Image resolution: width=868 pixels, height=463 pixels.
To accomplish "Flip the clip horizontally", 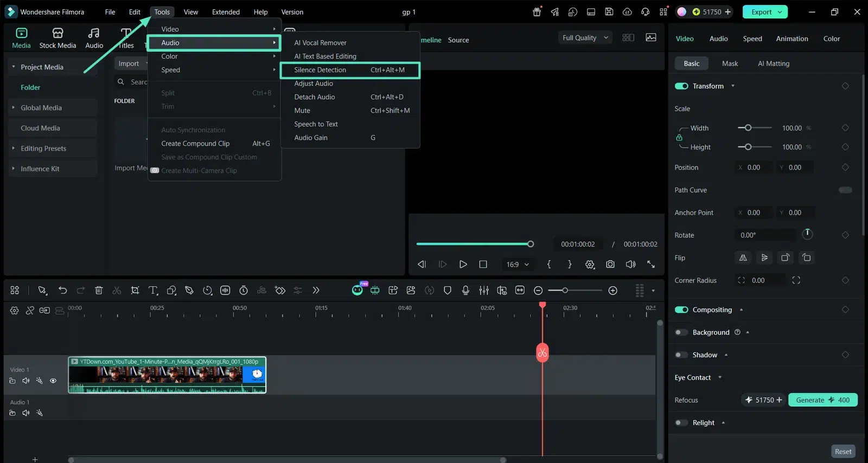I will 743,258.
